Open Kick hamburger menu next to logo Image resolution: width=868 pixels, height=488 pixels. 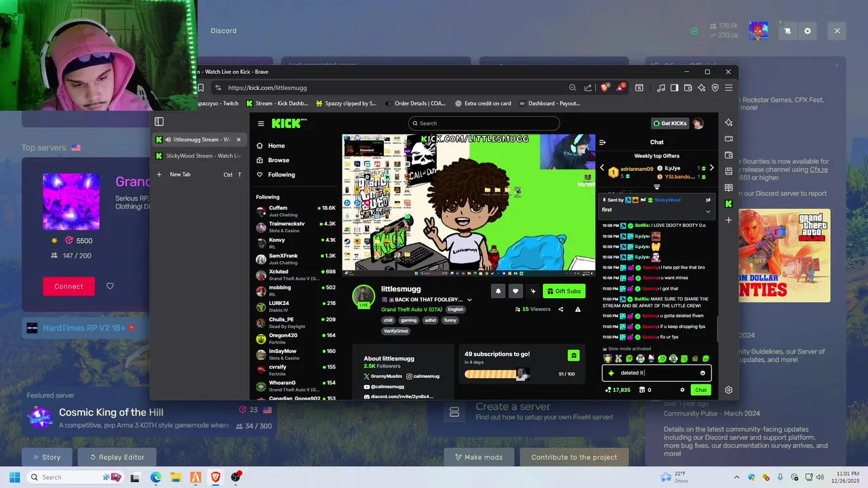[x=260, y=123]
